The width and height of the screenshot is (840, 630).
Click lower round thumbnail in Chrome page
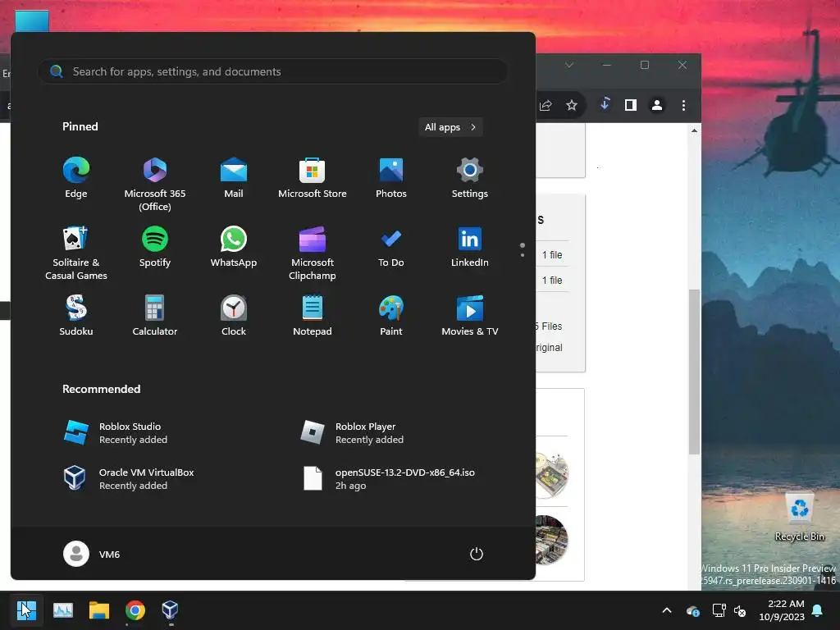pyautogui.click(x=551, y=540)
